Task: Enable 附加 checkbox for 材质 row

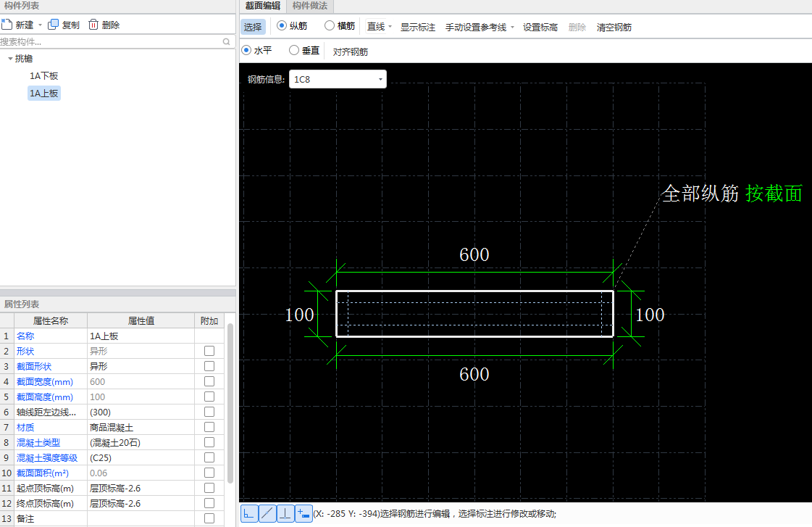Action: pos(209,427)
